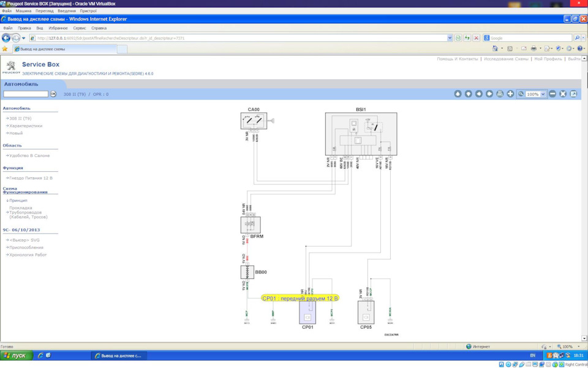The height and width of the screenshot is (368, 588).
Task: Open the Windows 'пуск' Start button
Action: tap(17, 355)
